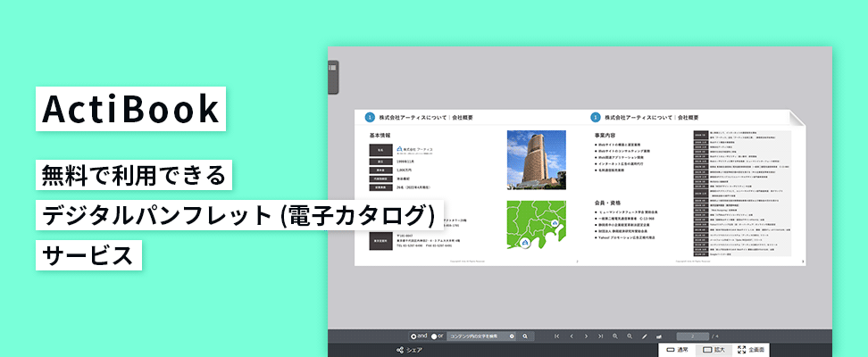This screenshot has height=357, width=868.
Task: Activate the pen annotation tool
Action: (645, 336)
